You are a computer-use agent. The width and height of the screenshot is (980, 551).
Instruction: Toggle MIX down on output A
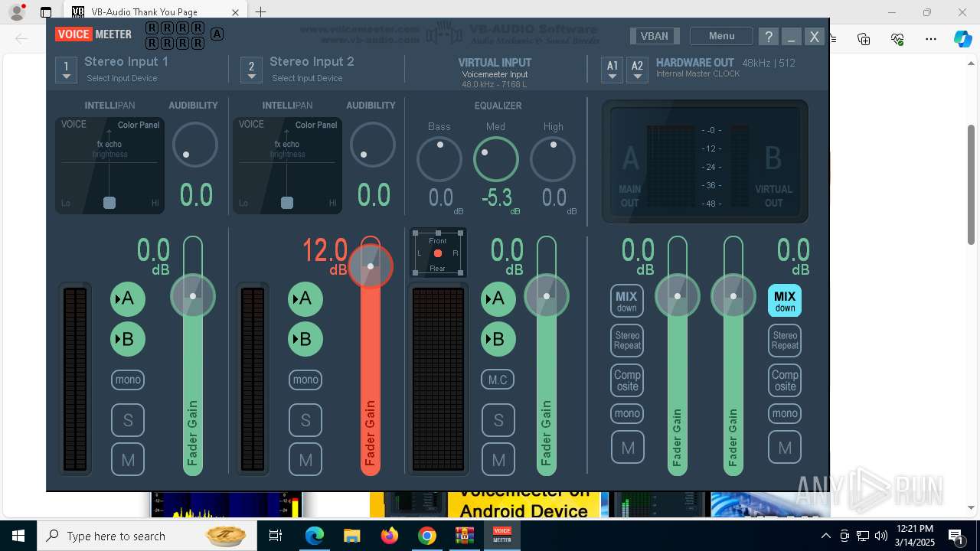pyautogui.click(x=627, y=301)
